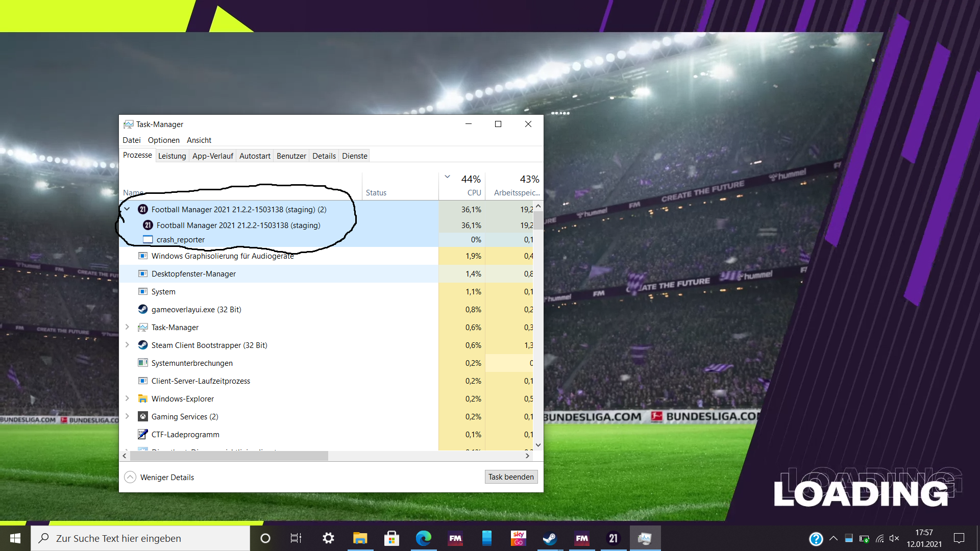This screenshot has width=980, height=551.
Task: Expand the Steam Client Bootstrapper group
Action: pos(127,345)
